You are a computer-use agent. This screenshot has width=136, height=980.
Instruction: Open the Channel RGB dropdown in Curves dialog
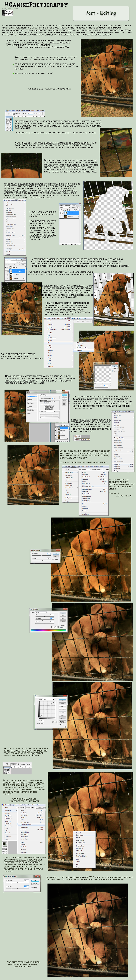[49, 699]
